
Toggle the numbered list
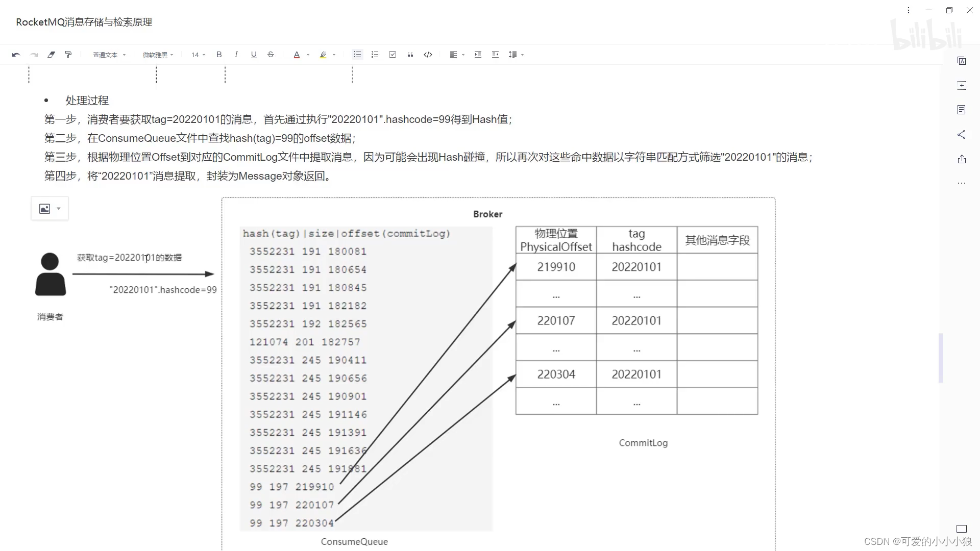[375, 55]
